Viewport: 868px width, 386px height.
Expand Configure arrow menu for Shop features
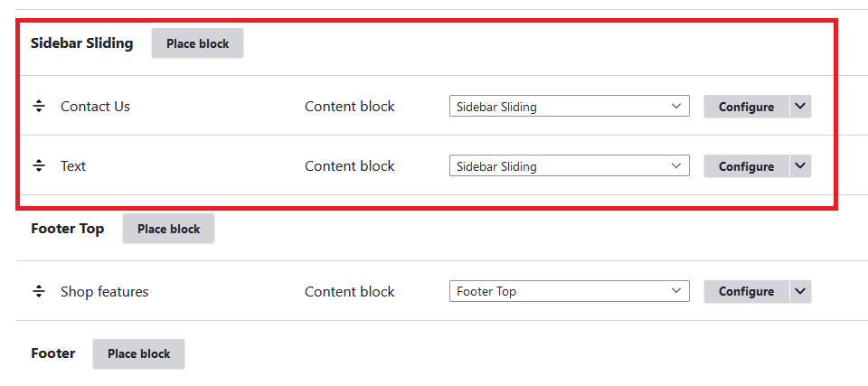pos(800,292)
